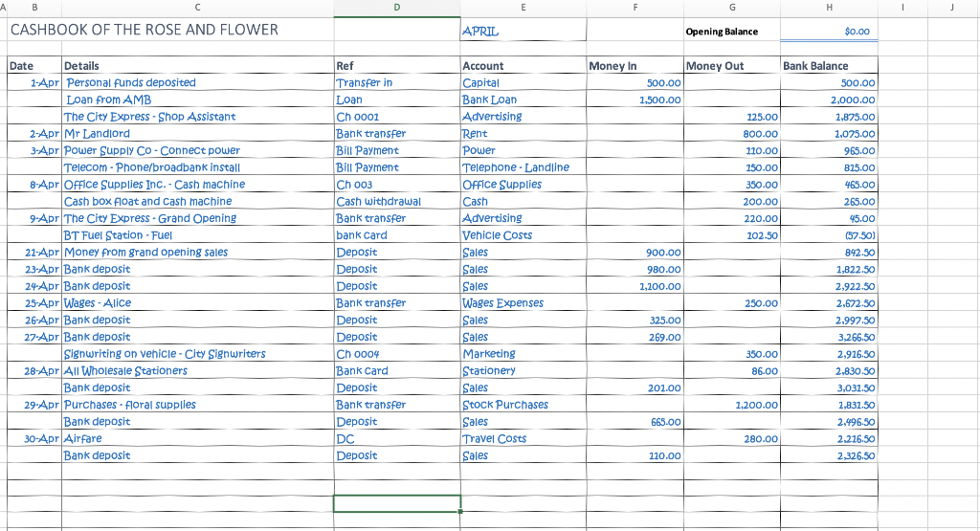Select 'Purchases - floral supplies' cell
Viewport: 980px width, 531px height.
197,404
